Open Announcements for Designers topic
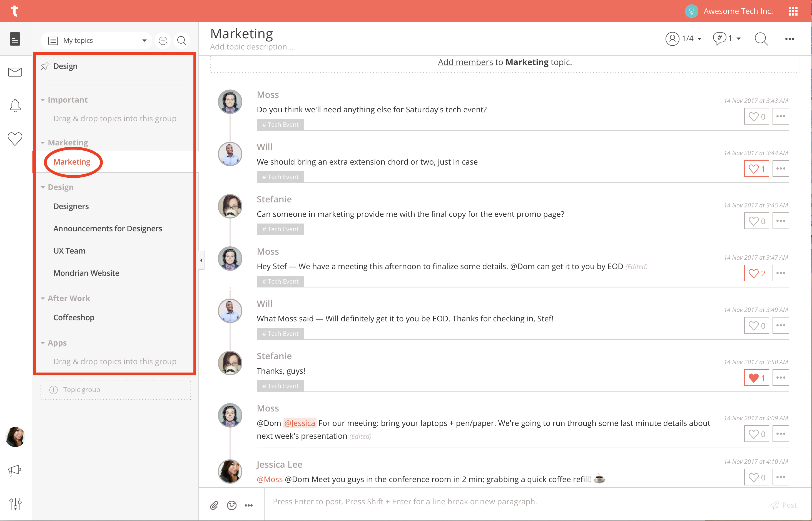 click(108, 229)
